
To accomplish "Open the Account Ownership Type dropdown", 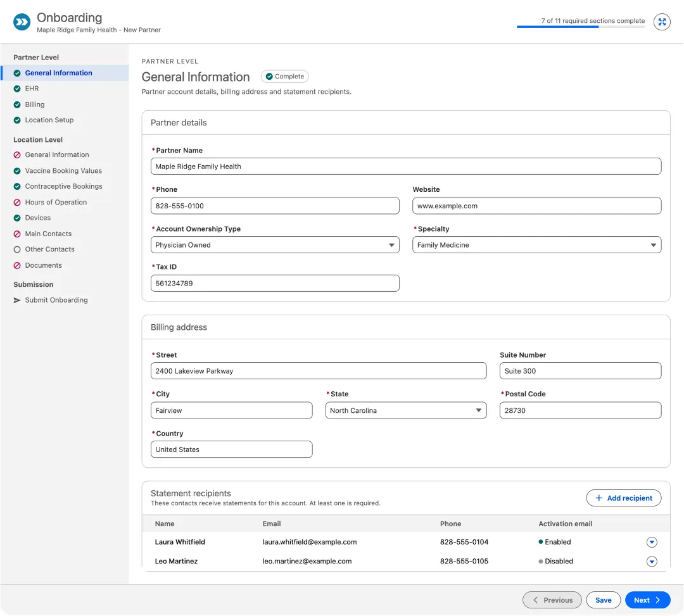I will coord(275,245).
